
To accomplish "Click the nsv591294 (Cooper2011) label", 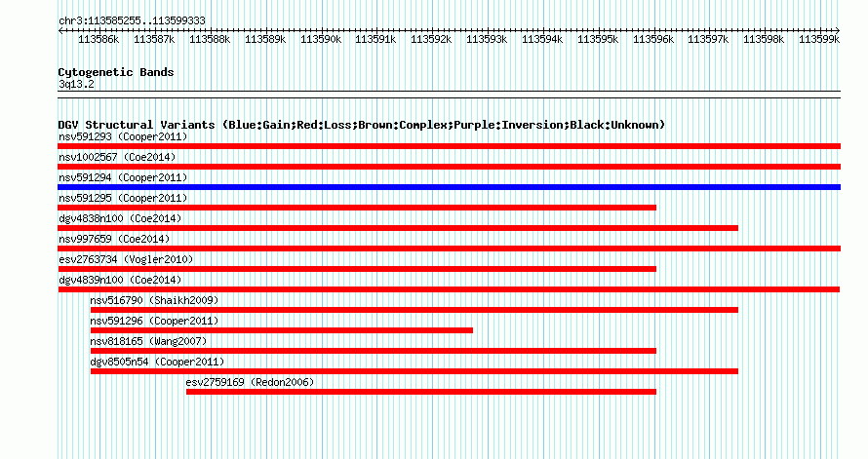I will point(123,177).
